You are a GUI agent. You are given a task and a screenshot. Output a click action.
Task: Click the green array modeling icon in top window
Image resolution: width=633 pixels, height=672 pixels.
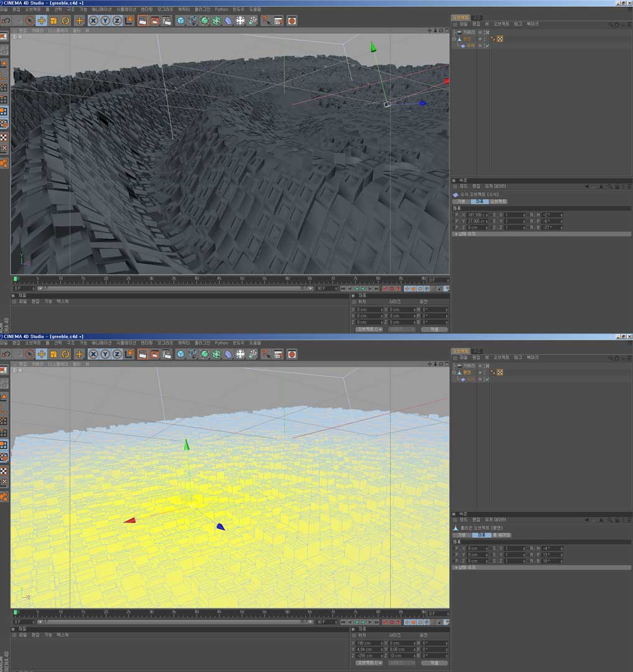(217, 21)
